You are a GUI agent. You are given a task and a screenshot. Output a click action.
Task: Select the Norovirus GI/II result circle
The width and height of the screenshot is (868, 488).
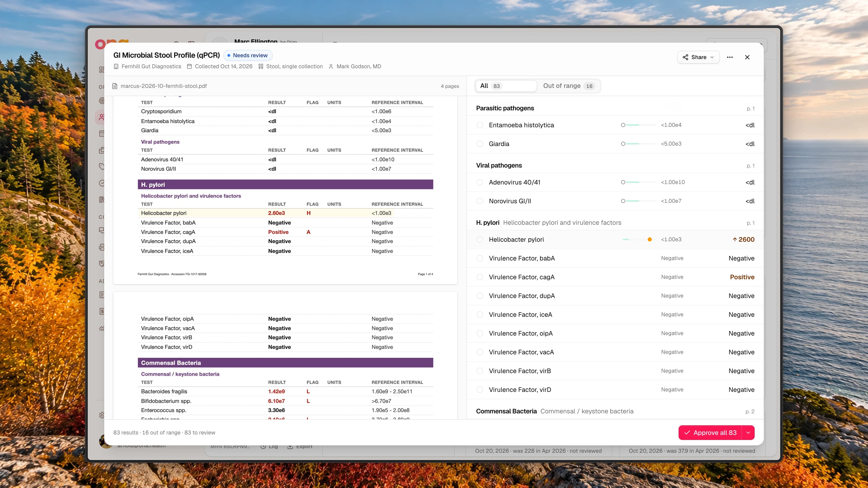480,201
